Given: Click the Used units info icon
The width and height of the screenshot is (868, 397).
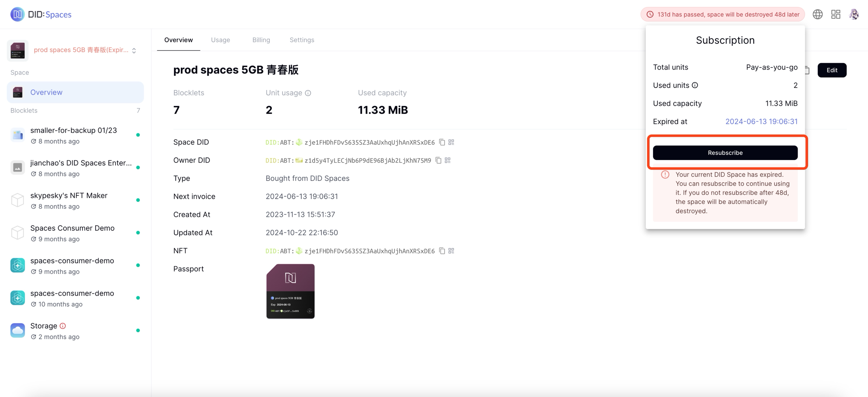Looking at the screenshot, I should pyautogui.click(x=695, y=85).
